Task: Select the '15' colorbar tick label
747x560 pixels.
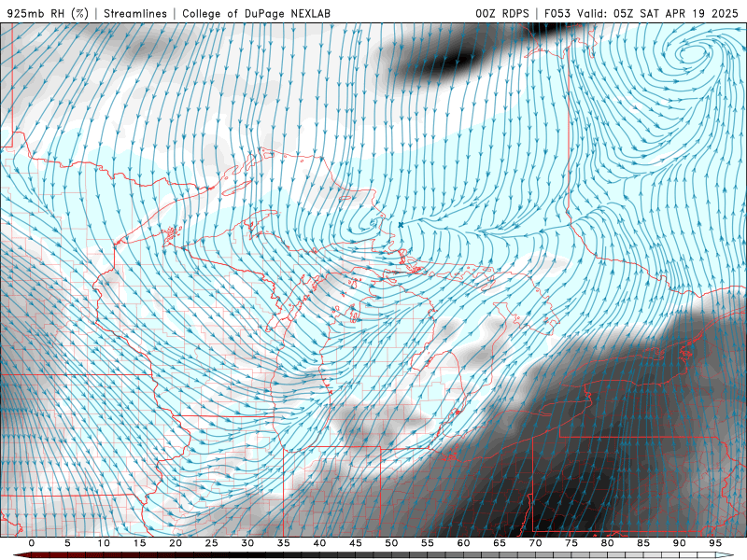Action: tap(139, 543)
